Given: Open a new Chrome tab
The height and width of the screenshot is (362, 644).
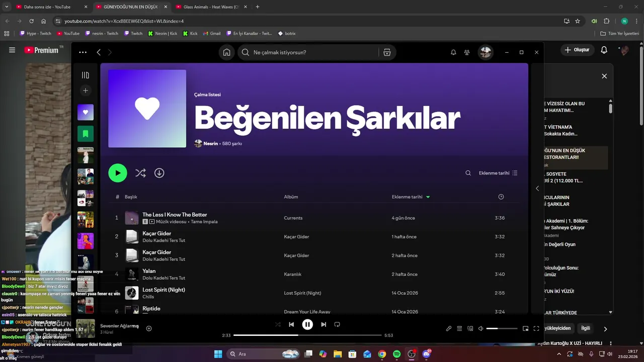Looking at the screenshot, I should pos(258,7).
